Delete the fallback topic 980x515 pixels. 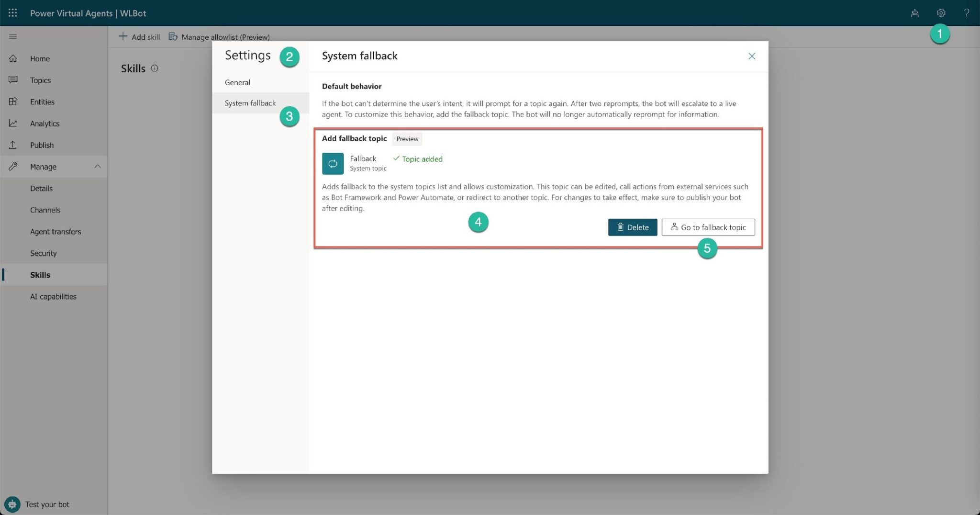click(x=633, y=227)
